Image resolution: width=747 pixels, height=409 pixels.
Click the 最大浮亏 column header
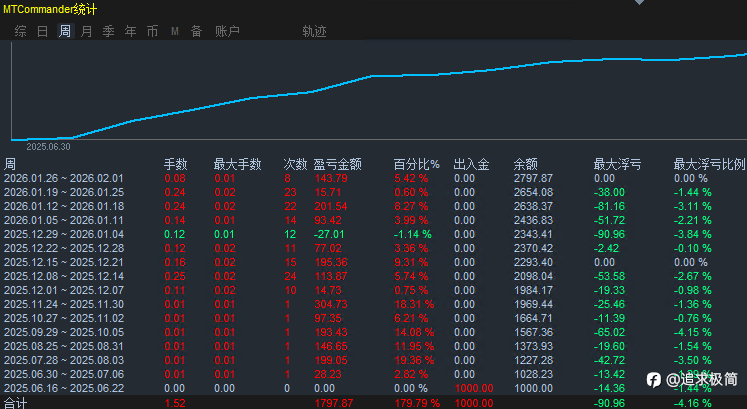tap(617, 164)
